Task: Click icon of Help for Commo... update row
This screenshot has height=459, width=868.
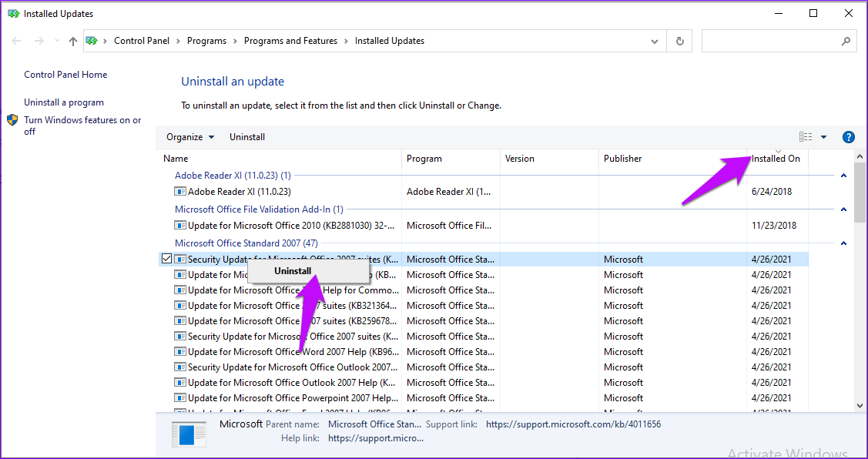Action: tap(180, 290)
